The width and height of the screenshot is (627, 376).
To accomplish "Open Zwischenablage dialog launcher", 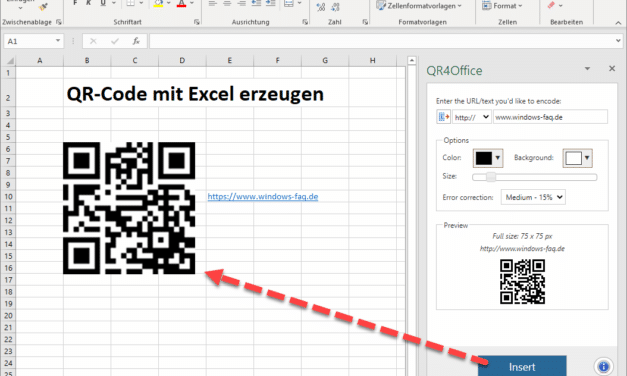I will pos(59,22).
